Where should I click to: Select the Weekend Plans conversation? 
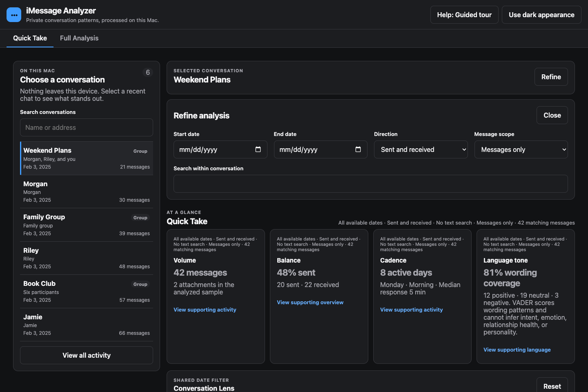[x=87, y=158]
